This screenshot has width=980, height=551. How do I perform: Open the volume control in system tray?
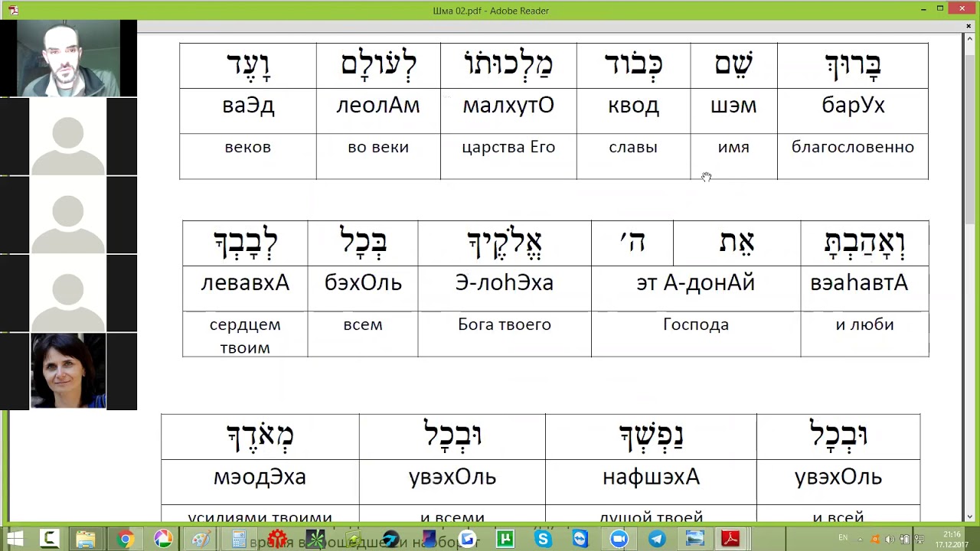pyautogui.click(x=890, y=540)
